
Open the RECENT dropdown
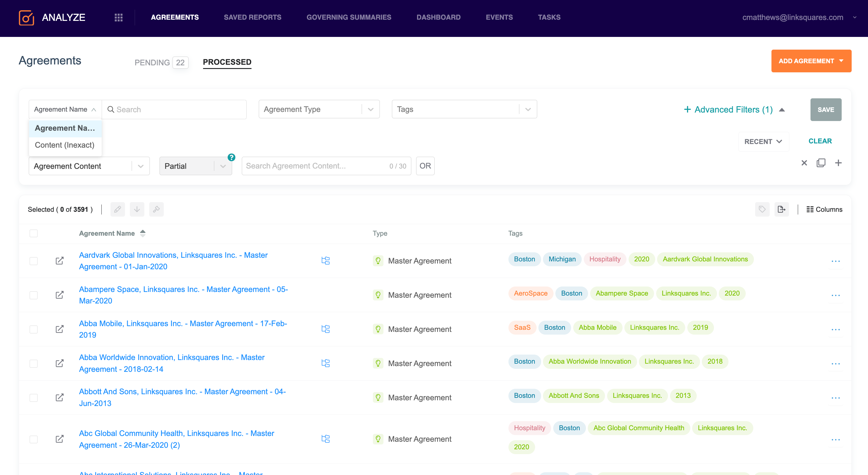click(x=764, y=142)
